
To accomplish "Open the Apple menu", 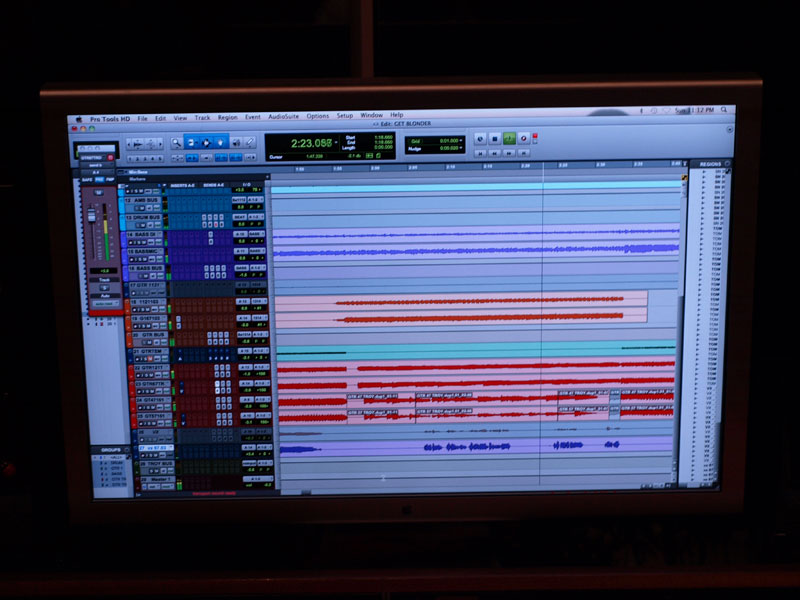I will (79, 119).
